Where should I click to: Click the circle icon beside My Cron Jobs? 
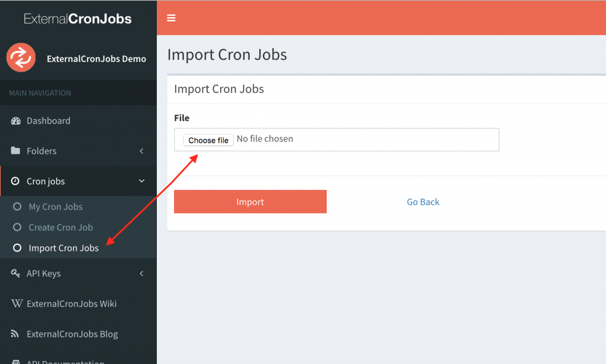click(x=17, y=207)
